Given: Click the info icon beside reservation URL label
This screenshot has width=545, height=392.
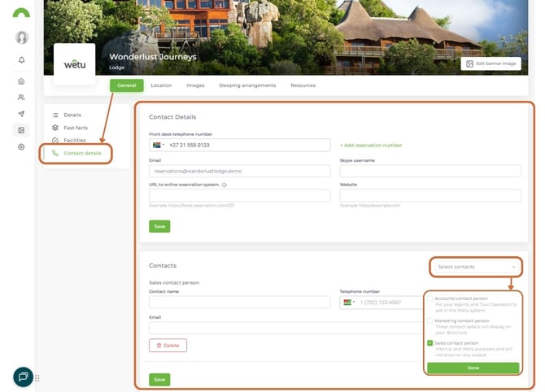Looking at the screenshot, I should [224, 185].
